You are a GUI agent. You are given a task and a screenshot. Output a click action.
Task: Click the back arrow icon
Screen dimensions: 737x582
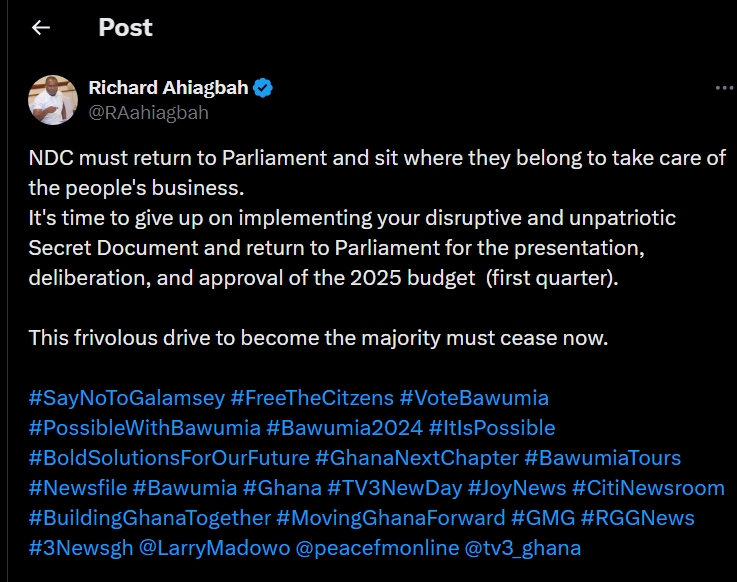click(41, 28)
